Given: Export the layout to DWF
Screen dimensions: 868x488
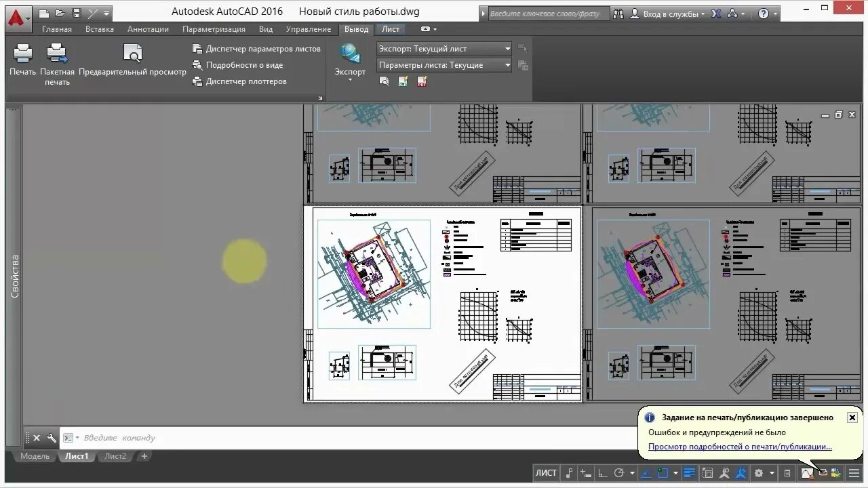Looking at the screenshot, I should 403,81.
